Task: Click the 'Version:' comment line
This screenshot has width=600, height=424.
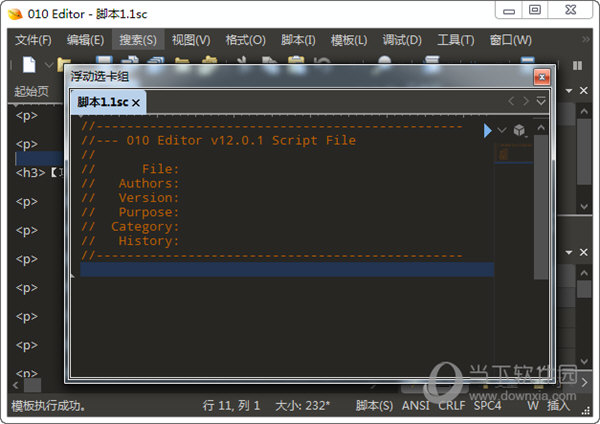Action: (x=130, y=198)
